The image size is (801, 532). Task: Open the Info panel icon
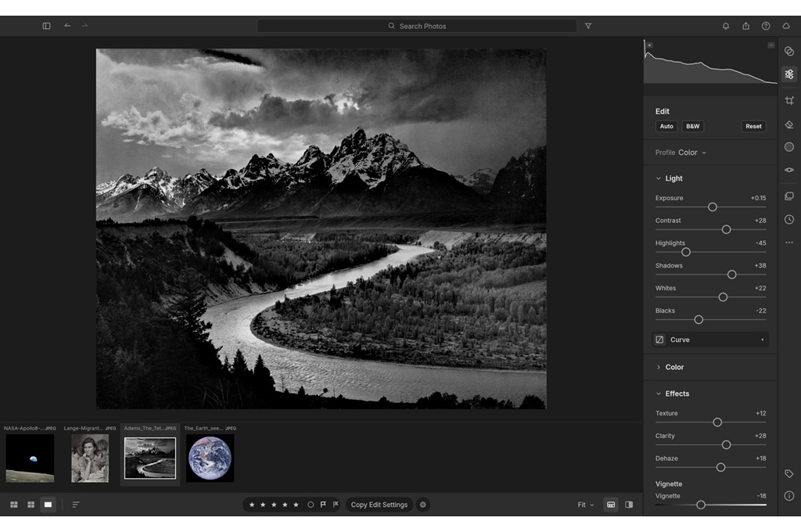click(788, 496)
